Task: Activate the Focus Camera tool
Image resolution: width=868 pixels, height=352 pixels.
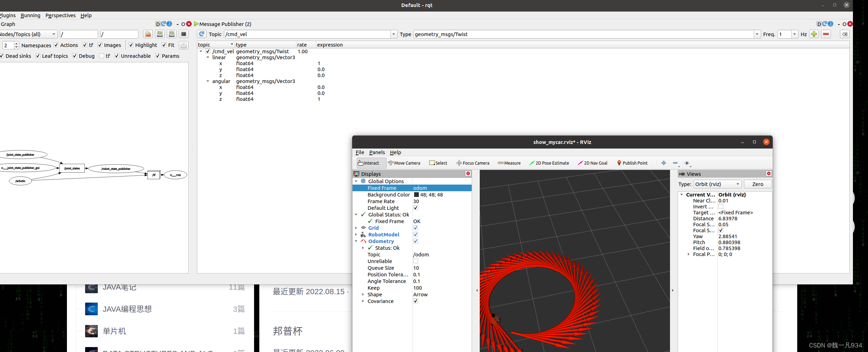Action: pyautogui.click(x=473, y=163)
